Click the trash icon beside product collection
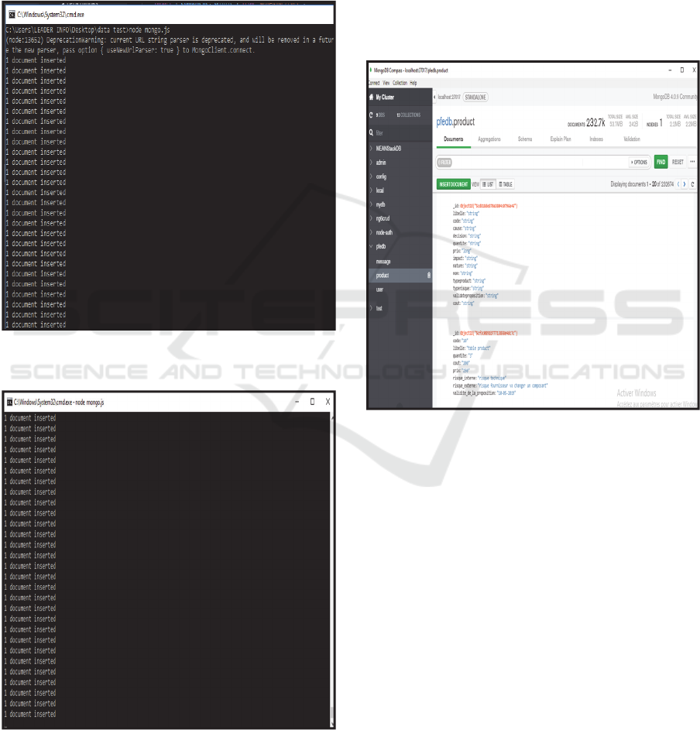This screenshot has height=730, width=700. pos(428,276)
